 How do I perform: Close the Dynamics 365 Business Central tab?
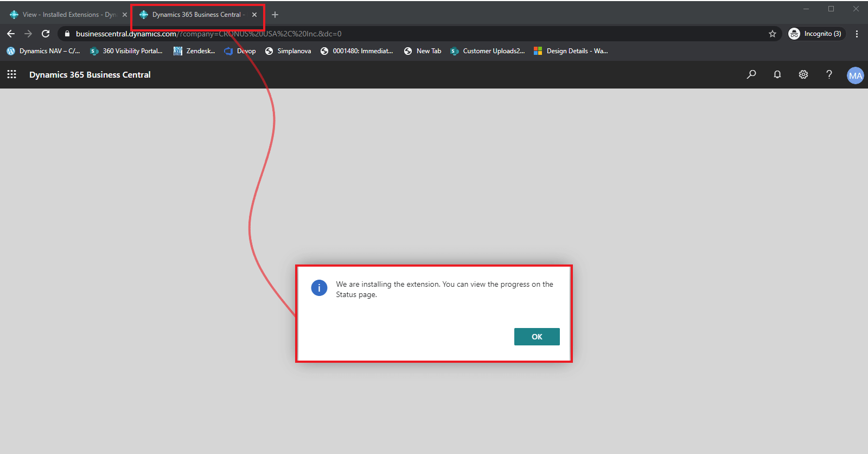tap(254, 15)
